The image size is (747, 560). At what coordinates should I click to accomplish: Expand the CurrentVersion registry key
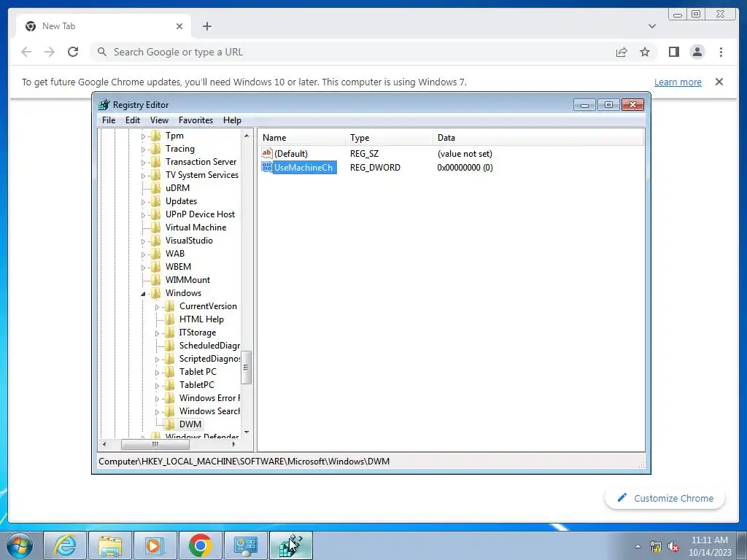[x=157, y=307]
